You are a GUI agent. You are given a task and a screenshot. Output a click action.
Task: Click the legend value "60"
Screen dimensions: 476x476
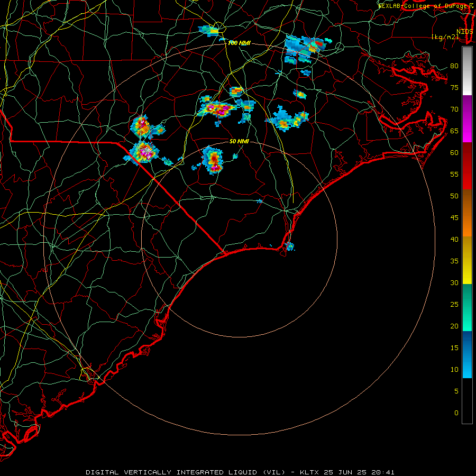(x=454, y=153)
